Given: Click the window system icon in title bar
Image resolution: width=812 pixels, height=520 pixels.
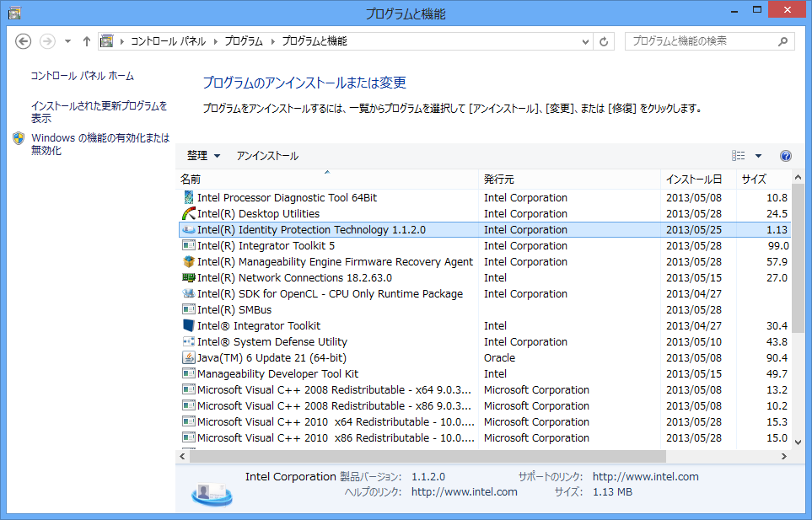Looking at the screenshot, I should [x=14, y=13].
